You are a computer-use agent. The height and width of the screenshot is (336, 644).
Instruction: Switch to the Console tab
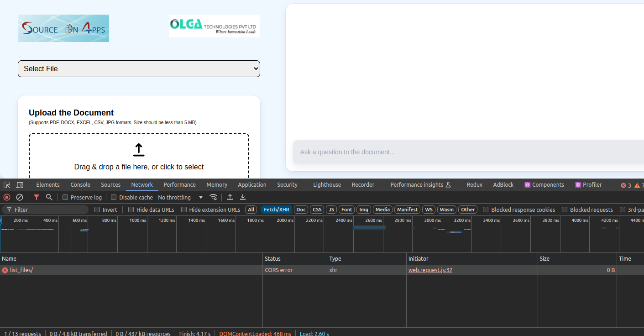80,185
